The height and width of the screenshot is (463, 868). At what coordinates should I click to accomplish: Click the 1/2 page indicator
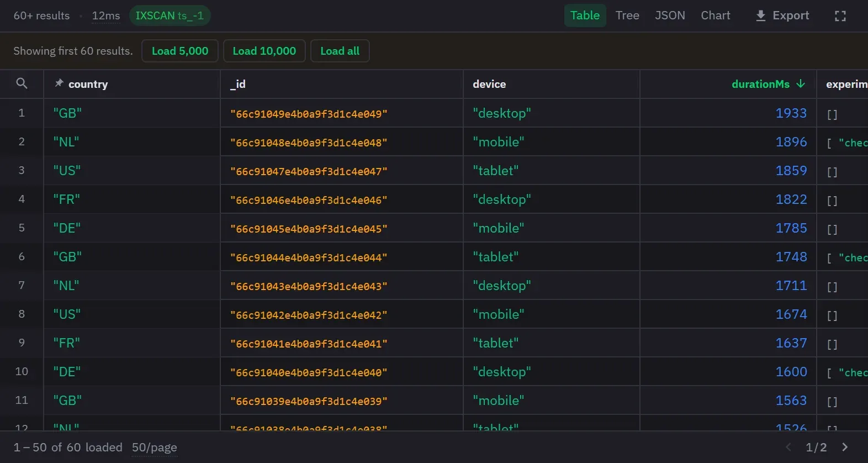[x=816, y=448]
